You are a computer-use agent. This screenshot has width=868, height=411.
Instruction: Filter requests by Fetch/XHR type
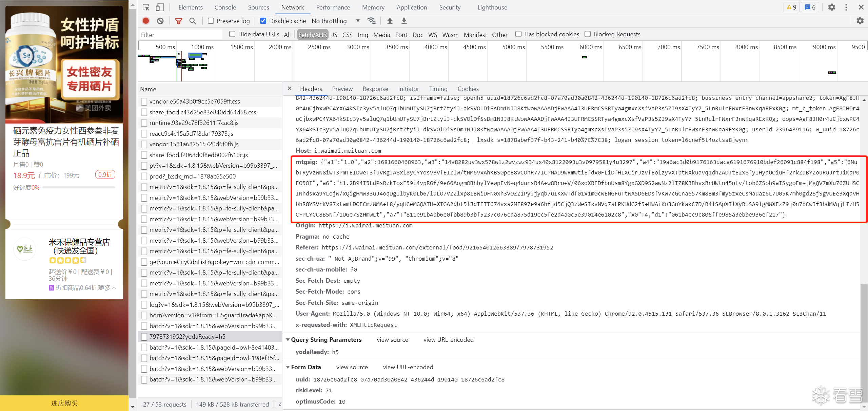pyautogui.click(x=312, y=35)
